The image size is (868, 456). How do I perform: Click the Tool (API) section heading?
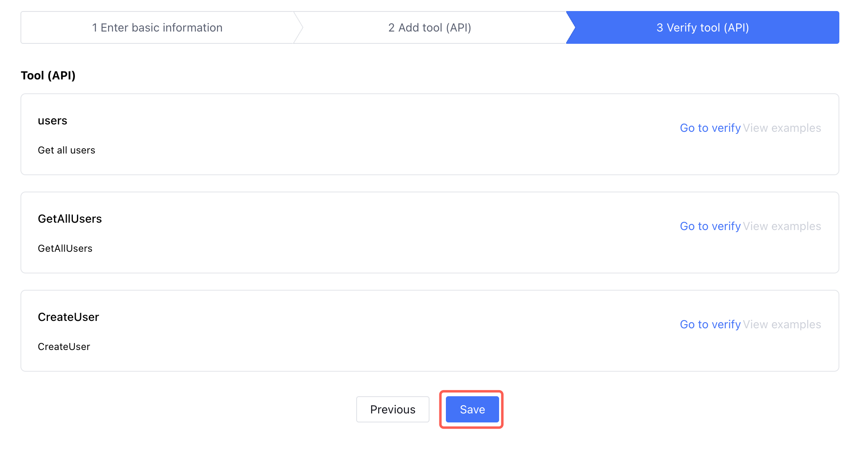(x=48, y=76)
